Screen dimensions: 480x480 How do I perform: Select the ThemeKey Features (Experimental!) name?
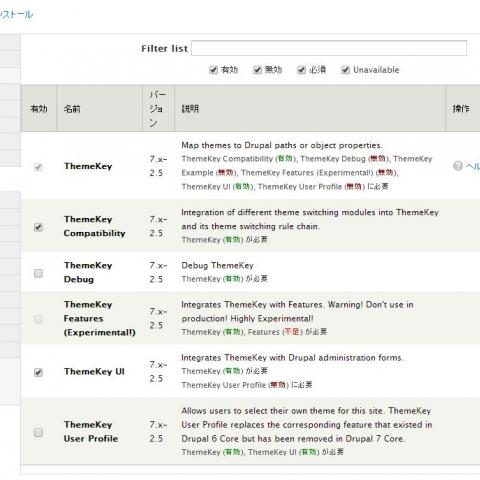pyautogui.click(x=100, y=318)
